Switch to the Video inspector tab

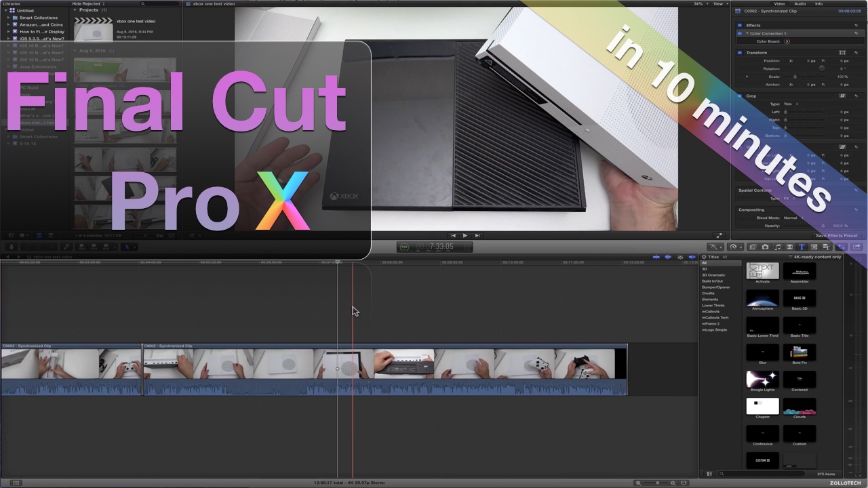(780, 4)
